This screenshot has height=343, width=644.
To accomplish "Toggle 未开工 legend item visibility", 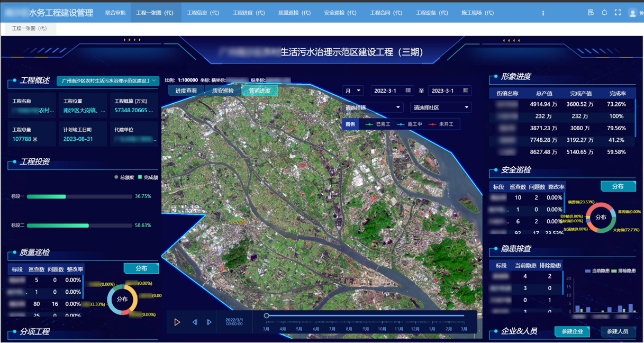I will (441, 124).
